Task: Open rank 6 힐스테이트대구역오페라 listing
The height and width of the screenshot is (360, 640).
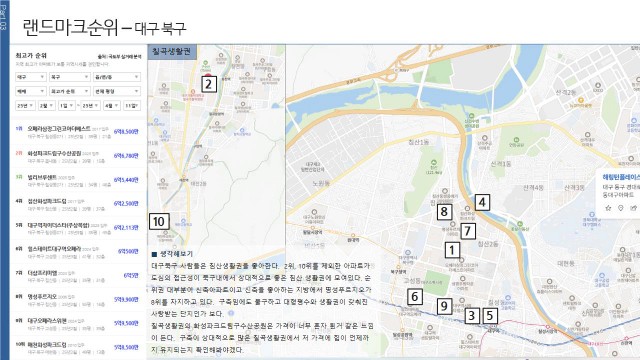Action: click(78, 252)
